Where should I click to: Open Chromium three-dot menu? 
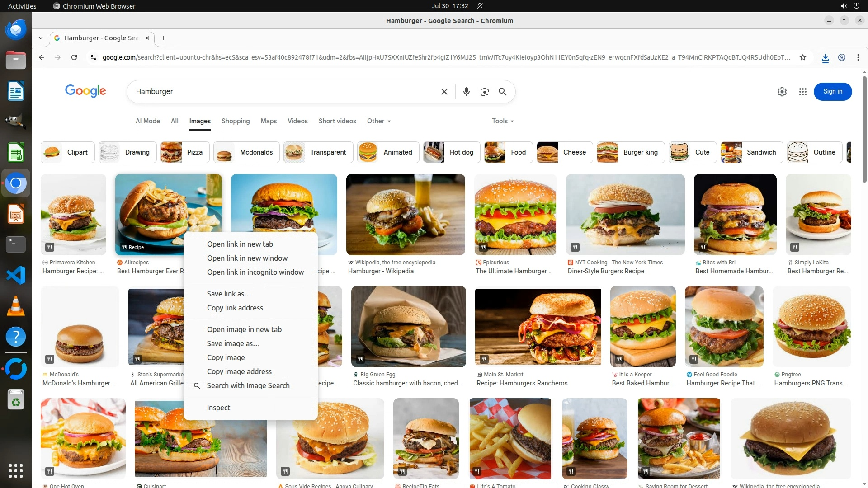coord(858,57)
